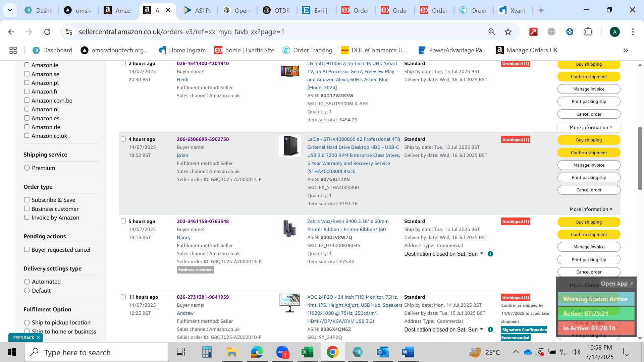The width and height of the screenshot is (644, 362).
Task: Open the Manage Orders UK bookmark
Action: click(x=527, y=50)
